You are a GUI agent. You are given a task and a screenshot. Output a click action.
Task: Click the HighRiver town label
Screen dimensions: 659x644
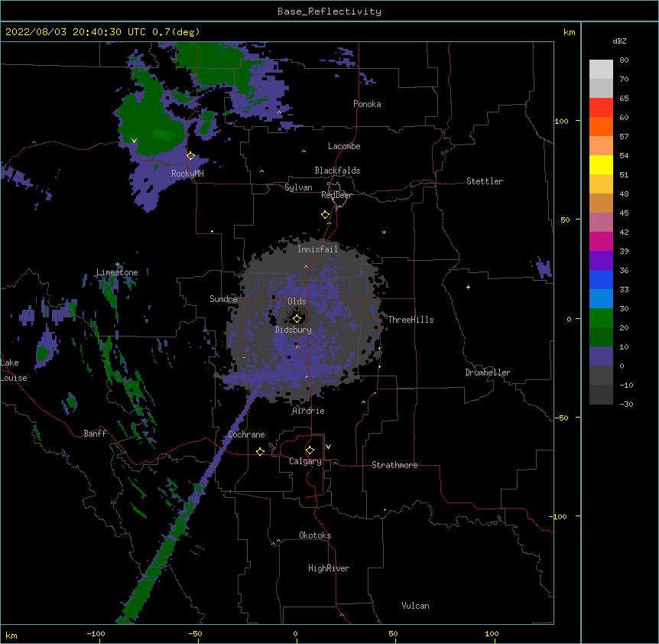click(x=329, y=568)
